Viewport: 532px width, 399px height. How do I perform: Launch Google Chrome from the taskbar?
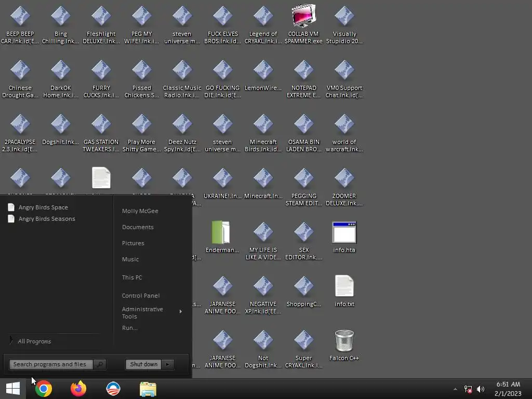(44, 389)
